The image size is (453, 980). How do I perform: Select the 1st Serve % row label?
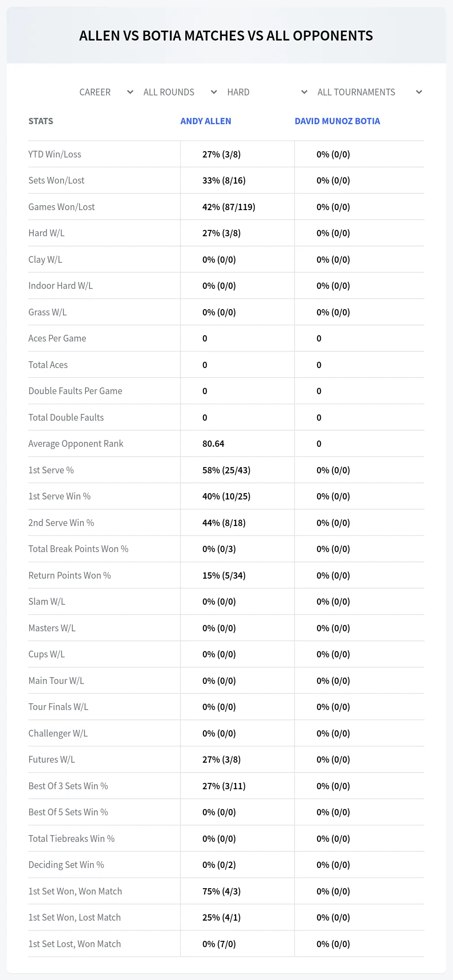pos(51,470)
